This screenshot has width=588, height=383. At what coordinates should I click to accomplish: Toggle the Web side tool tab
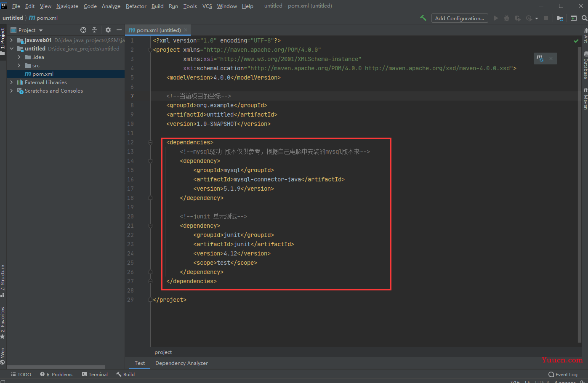click(3, 356)
